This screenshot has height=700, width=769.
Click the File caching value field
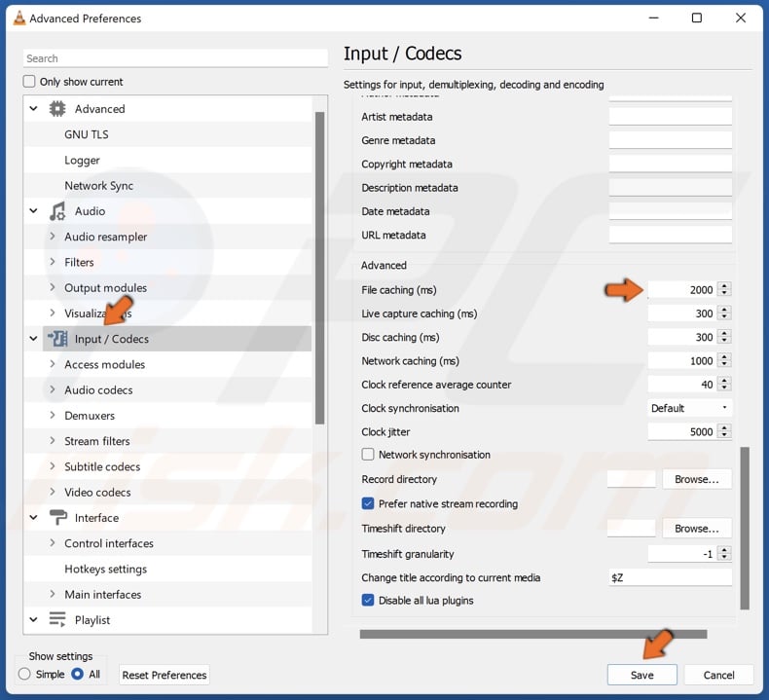pos(682,289)
